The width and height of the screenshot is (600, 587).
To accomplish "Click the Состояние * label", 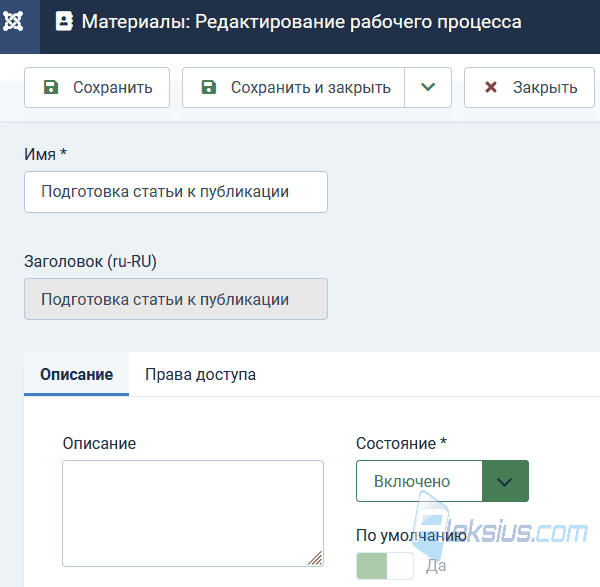I will 401,444.
